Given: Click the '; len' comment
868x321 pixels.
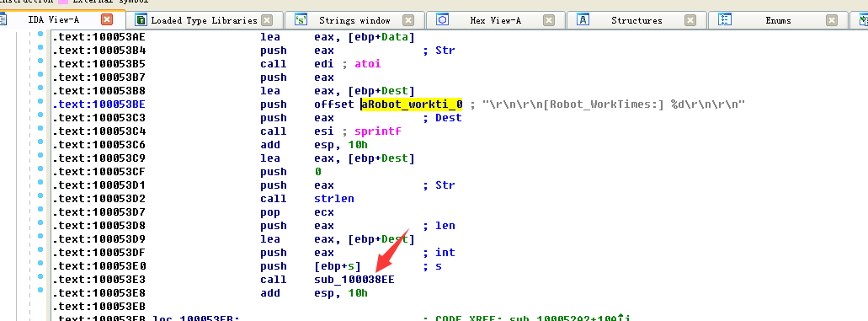Looking at the screenshot, I should (439, 226).
